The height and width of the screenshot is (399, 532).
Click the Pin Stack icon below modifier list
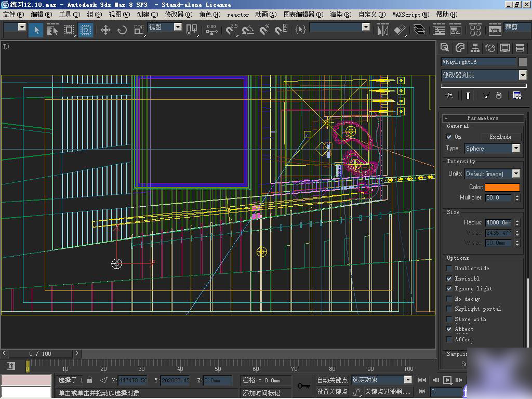point(448,95)
